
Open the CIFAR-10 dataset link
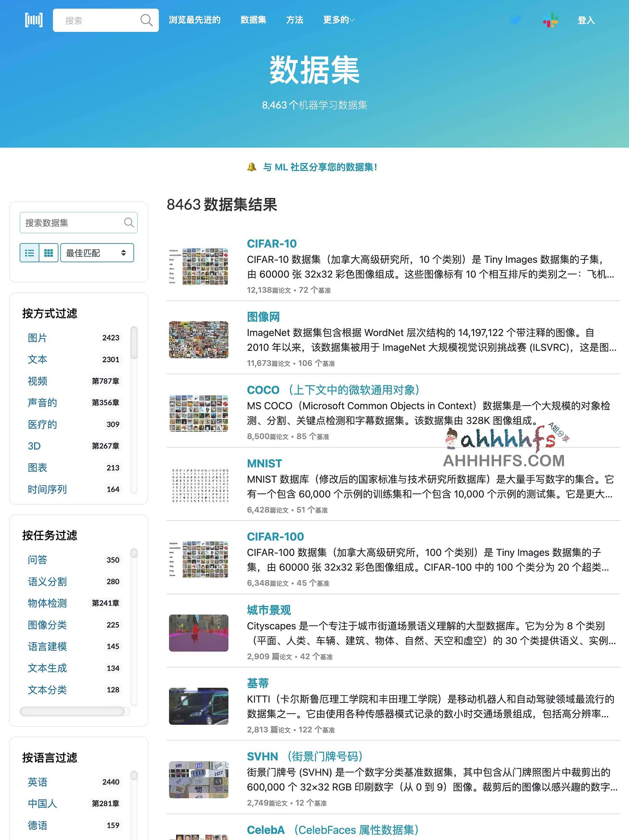coord(272,243)
